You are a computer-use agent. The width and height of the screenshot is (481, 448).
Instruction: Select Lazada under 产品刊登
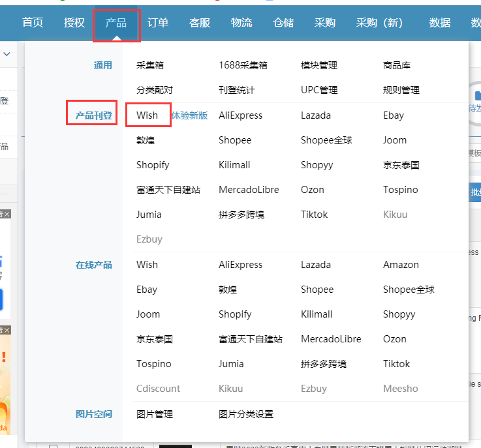316,115
